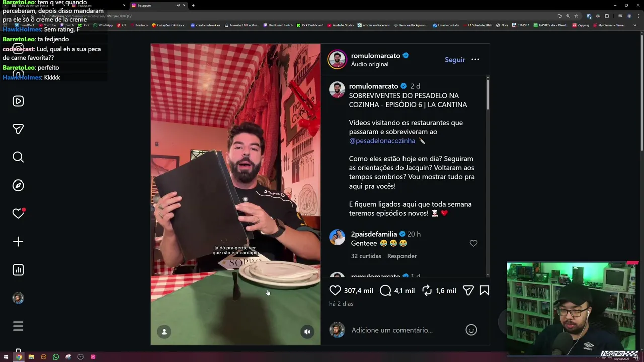Bookmark this page with star icon
Screen dimensions: 644x362
[x=576, y=16]
